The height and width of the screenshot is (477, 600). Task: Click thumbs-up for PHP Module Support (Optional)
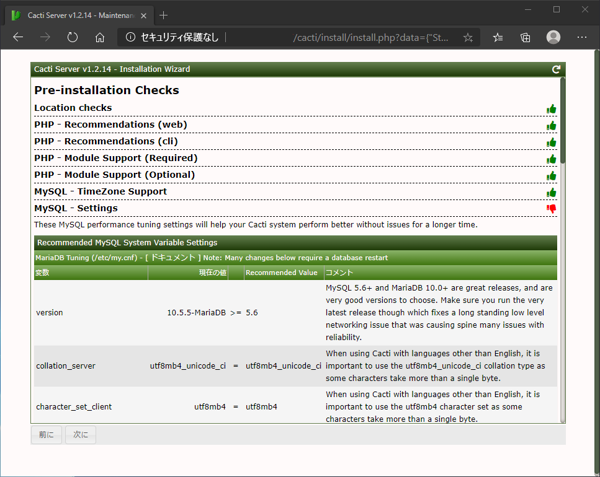551,176
